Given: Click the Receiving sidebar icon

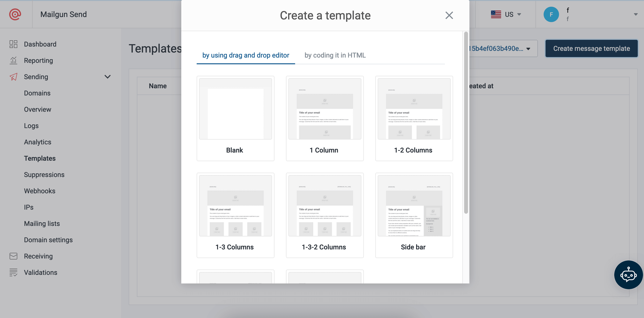Looking at the screenshot, I should [x=13, y=256].
